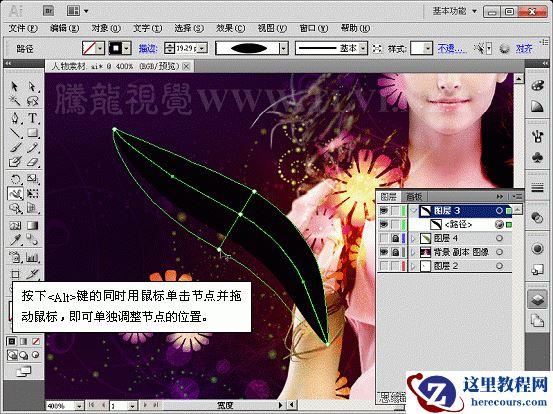The height and width of the screenshot is (414, 553).
Task: Select the Pen tool
Action: tap(14, 118)
